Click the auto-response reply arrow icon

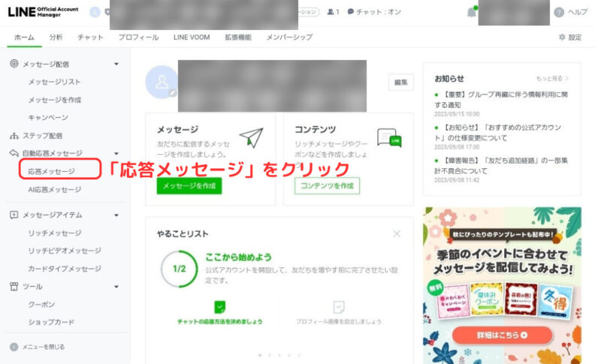[x=14, y=153]
